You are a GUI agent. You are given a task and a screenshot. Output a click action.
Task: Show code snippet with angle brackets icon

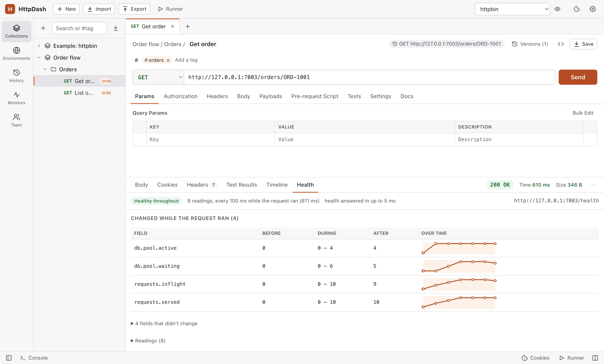pyautogui.click(x=561, y=44)
